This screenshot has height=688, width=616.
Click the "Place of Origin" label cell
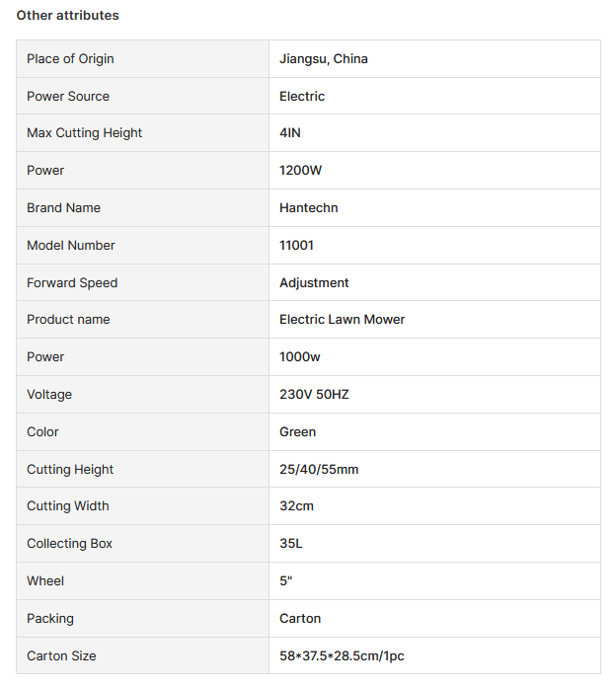pyautogui.click(x=70, y=59)
